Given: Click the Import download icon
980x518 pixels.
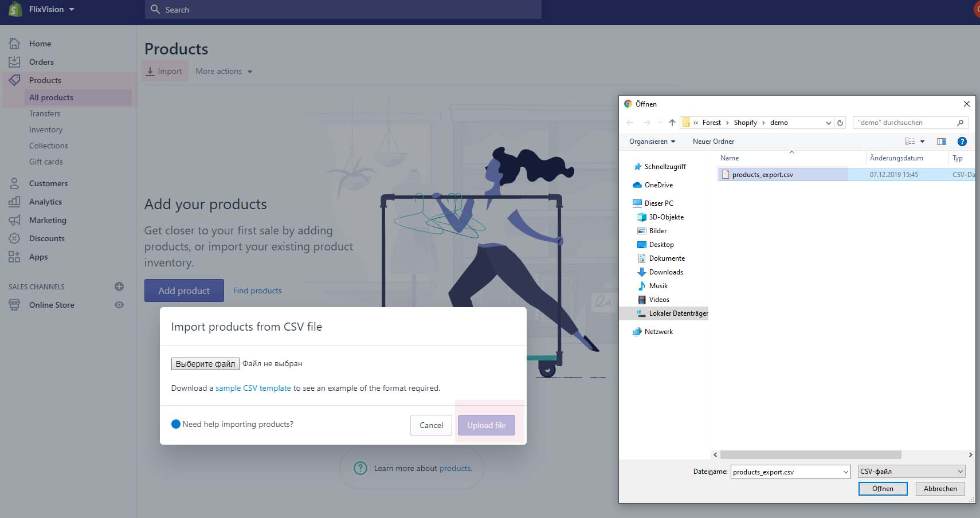Looking at the screenshot, I should click(x=150, y=72).
